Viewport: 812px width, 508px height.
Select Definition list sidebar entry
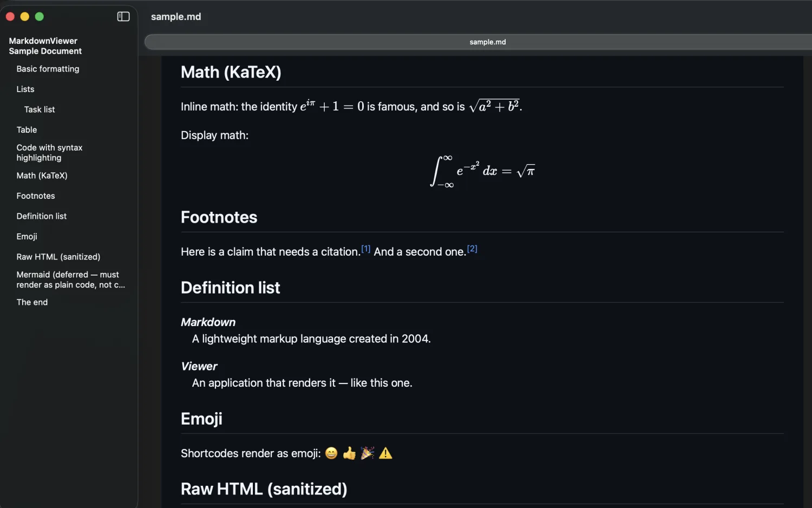42,216
